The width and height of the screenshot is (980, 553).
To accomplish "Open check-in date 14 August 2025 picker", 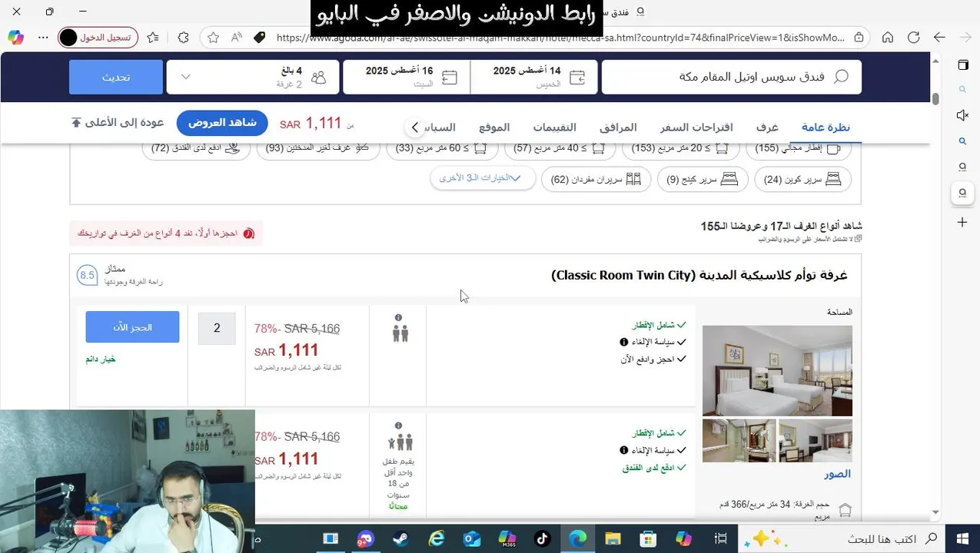I will [x=534, y=77].
